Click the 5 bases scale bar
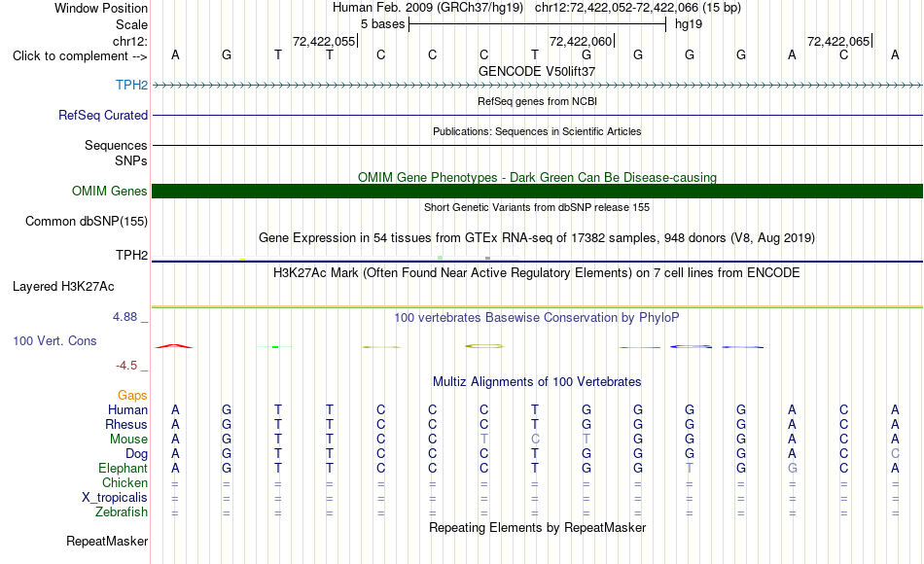 (x=537, y=24)
